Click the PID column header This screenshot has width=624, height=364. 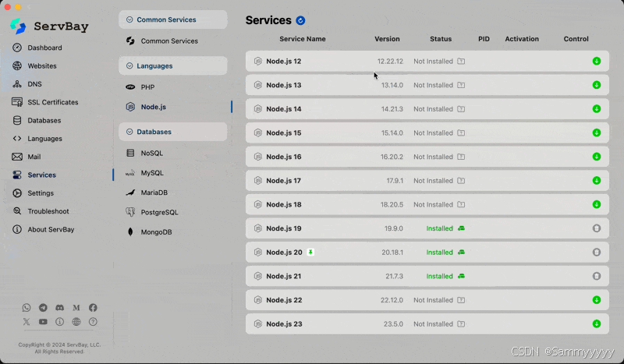[484, 39]
